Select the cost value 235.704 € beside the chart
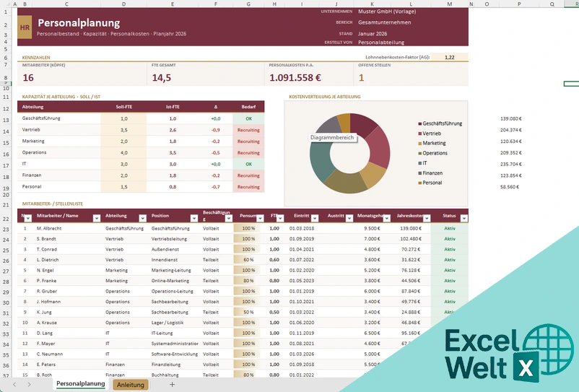 pyautogui.click(x=511, y=164)
